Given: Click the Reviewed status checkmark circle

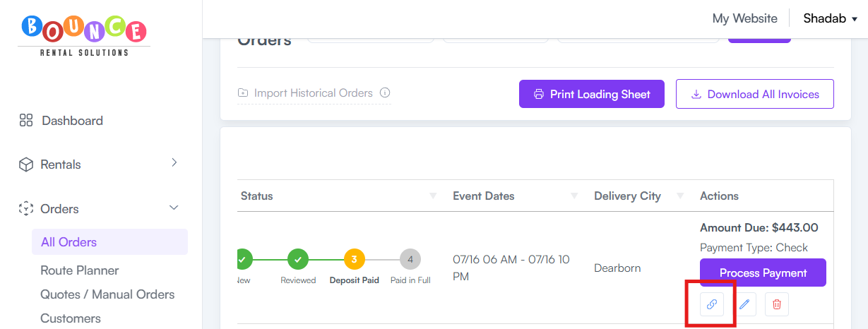Looking at the screenshot, I should [298, 259].
